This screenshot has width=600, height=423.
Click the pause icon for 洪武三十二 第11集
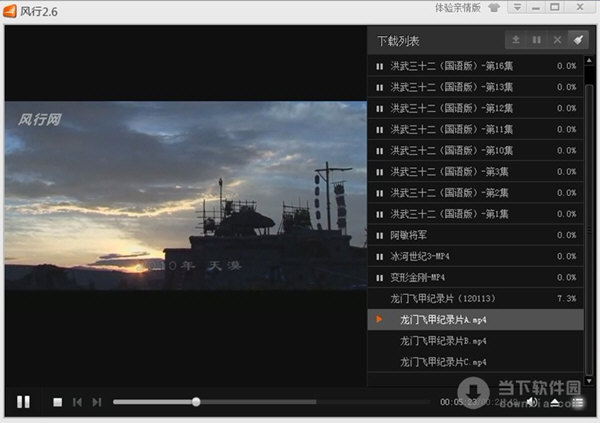click(379, 130)
